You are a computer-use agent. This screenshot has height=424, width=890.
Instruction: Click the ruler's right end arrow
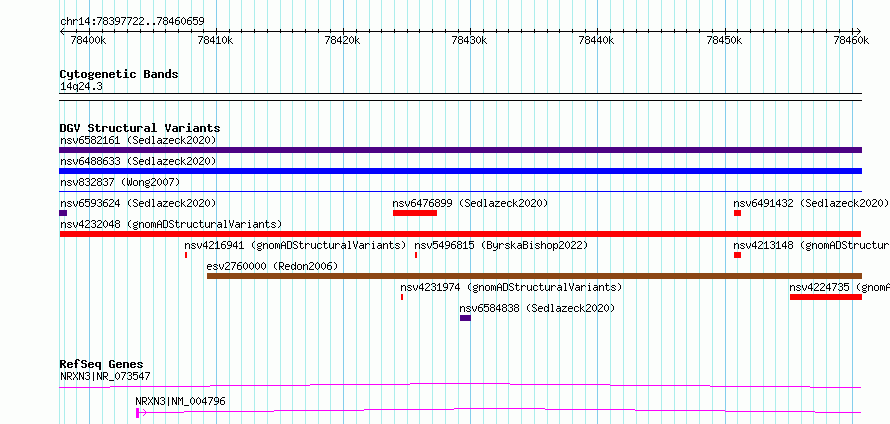(x=859, y=31)
